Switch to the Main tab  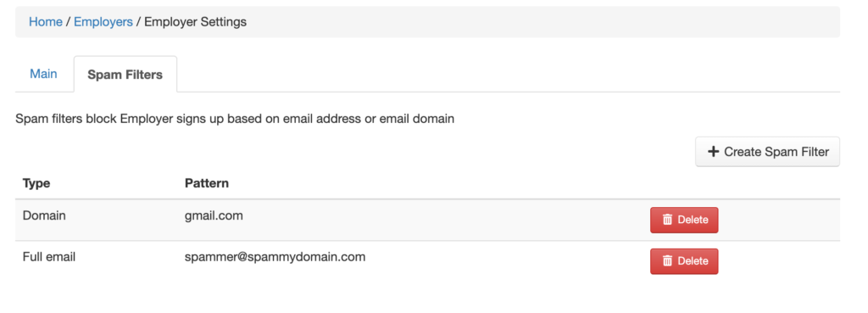[43, 74]
